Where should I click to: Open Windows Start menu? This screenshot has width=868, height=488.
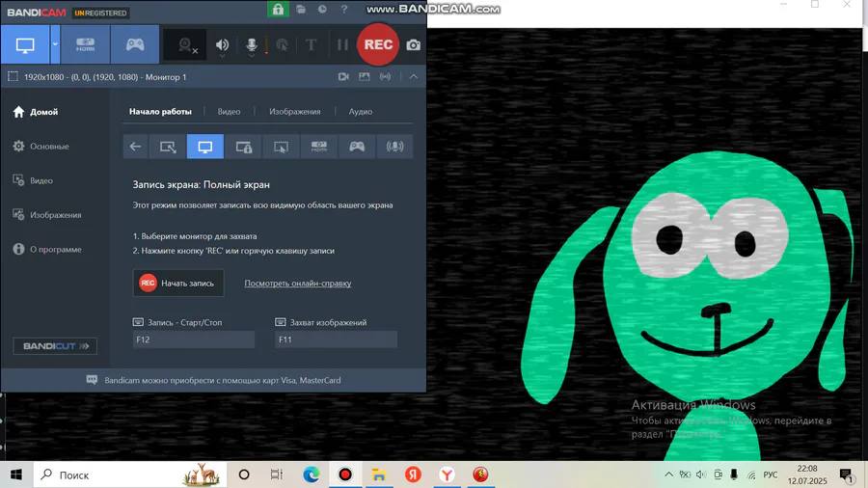[x=16, y=474]
